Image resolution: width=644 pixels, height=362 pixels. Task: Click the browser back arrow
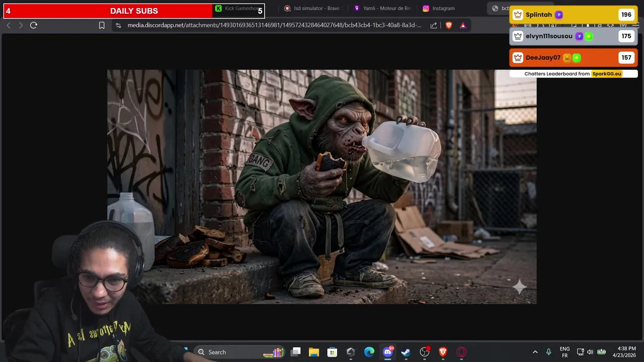pos(9,25)
